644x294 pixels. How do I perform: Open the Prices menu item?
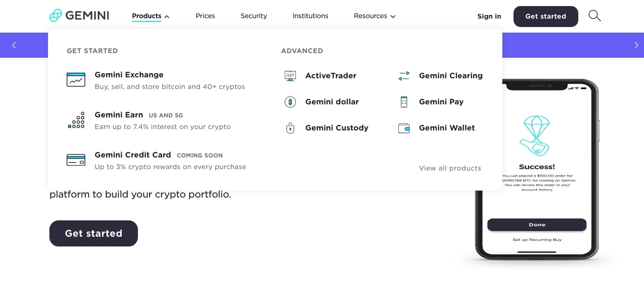[205, 16]
